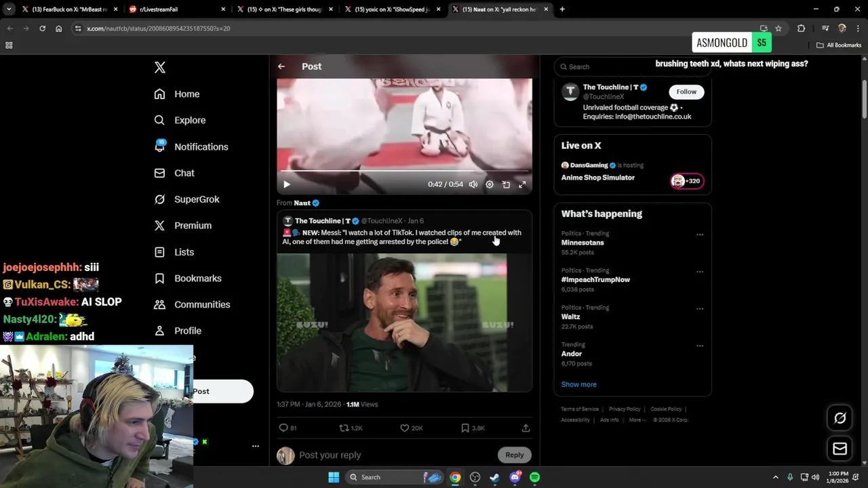Open Chat in the sidebar
This screenshot has height=488, width=868.
click(x=174, y=173)
